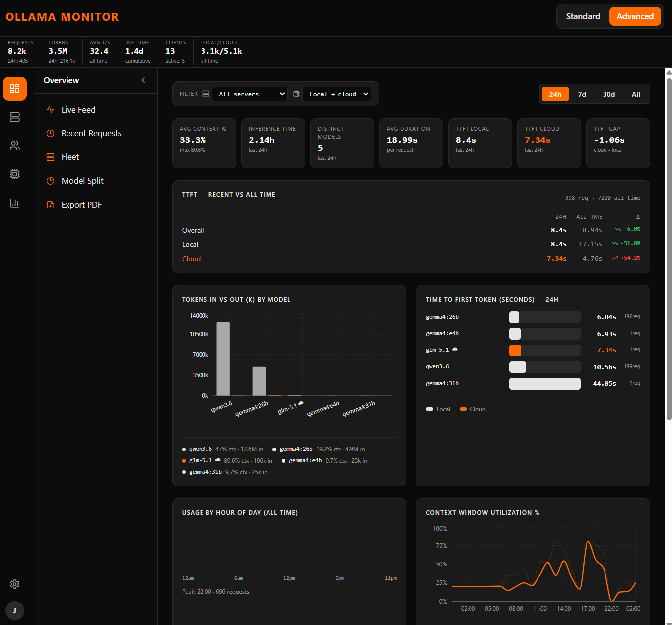672x625 pixels.
Task: Click the Cloud row in TTFT table
Action: tap(411, 259)
